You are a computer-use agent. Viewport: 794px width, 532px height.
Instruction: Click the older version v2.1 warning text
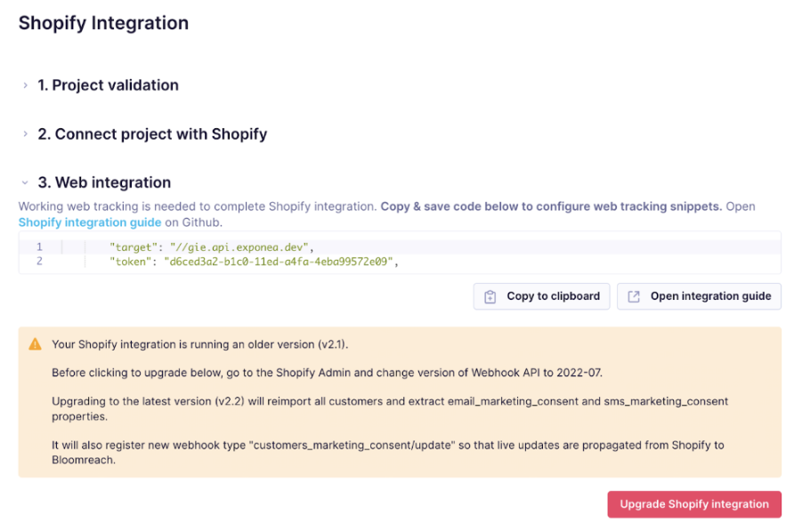[x=200, y=344]
